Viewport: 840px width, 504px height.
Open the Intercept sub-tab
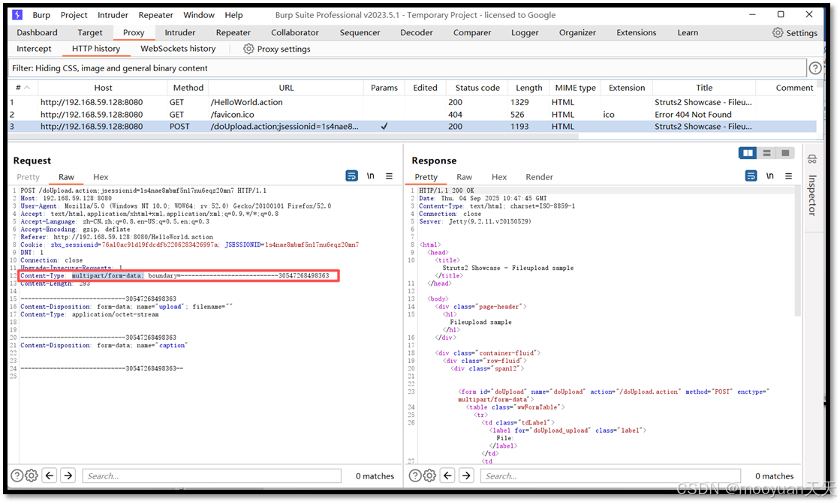[x=34, y=49]
